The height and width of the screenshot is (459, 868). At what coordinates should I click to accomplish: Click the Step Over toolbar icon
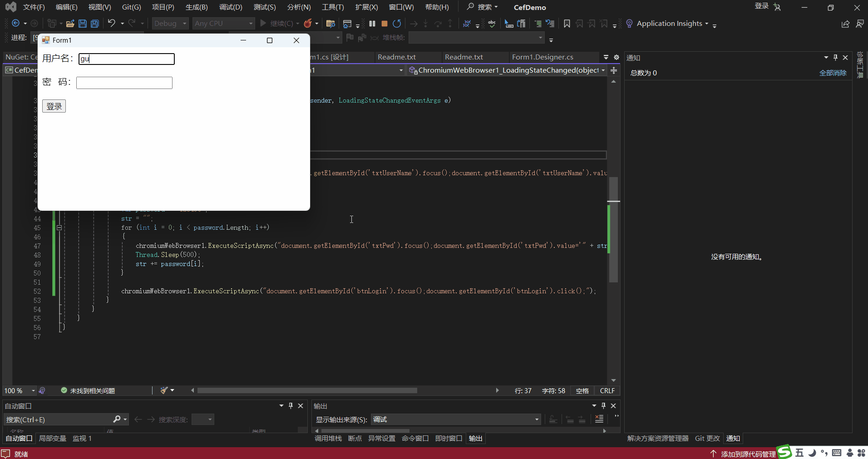tap(437, 23)
